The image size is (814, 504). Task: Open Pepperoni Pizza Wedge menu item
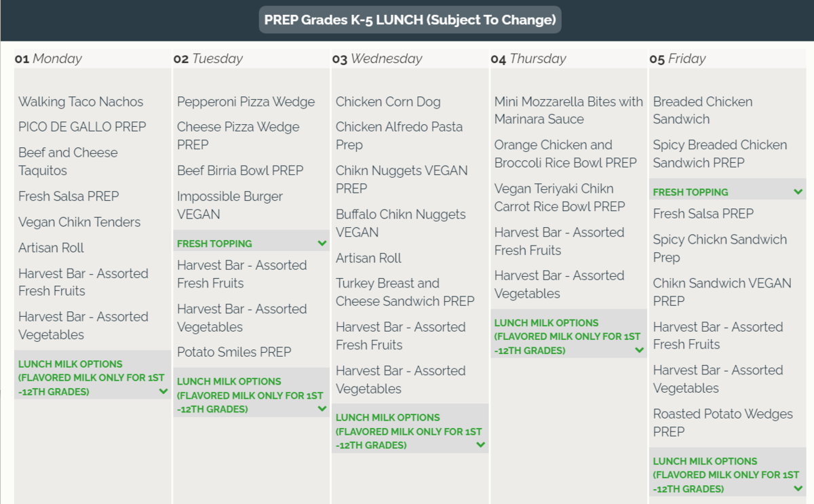pyautogui.click(x=246, y=102)
